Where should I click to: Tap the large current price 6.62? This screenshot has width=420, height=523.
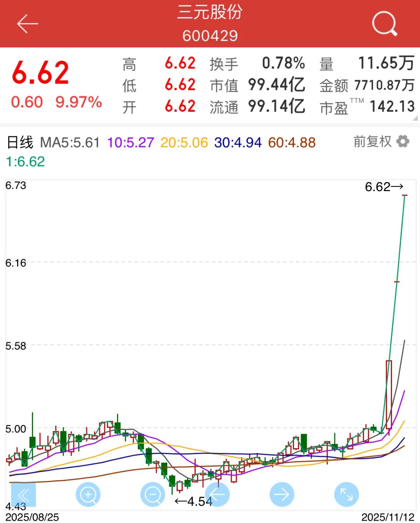pyautogui.click(x=40, y=73)
